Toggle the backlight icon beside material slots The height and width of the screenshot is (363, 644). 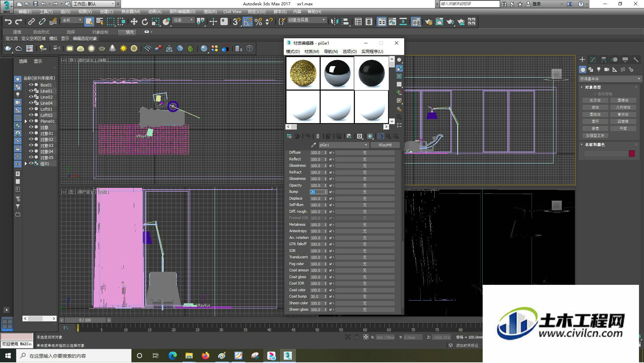(x=399, y=68)
